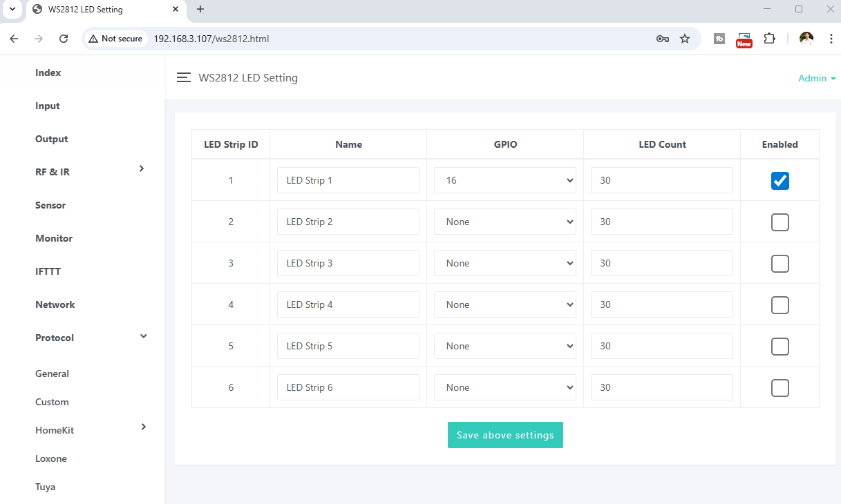The width and height of the screenshot is (841, 504).
Task: Click the Chrome three-dot menu icon
Action: click(x=831, y=39)
